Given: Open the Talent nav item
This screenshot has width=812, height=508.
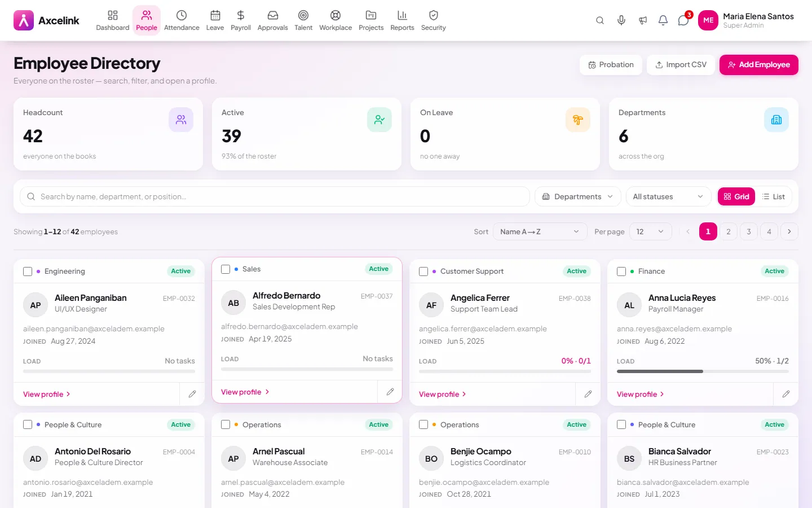Looking at the screenshot, I should click(x=303, y=20).
